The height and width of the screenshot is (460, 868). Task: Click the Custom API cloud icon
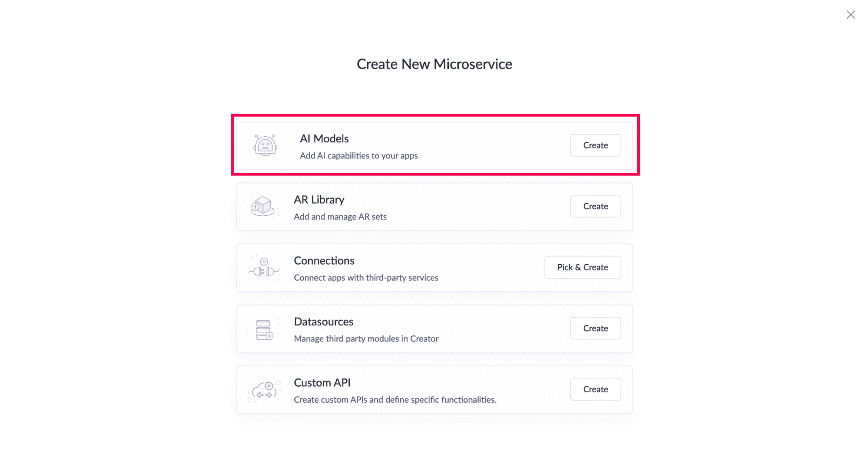(x=264, y=390)
